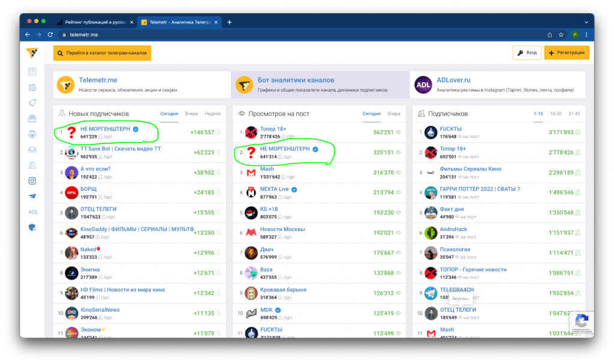Screen dimensions: 614x364
Task: Click the Telemetr logo in the sidebar
Action: click(x=32, y=52)
